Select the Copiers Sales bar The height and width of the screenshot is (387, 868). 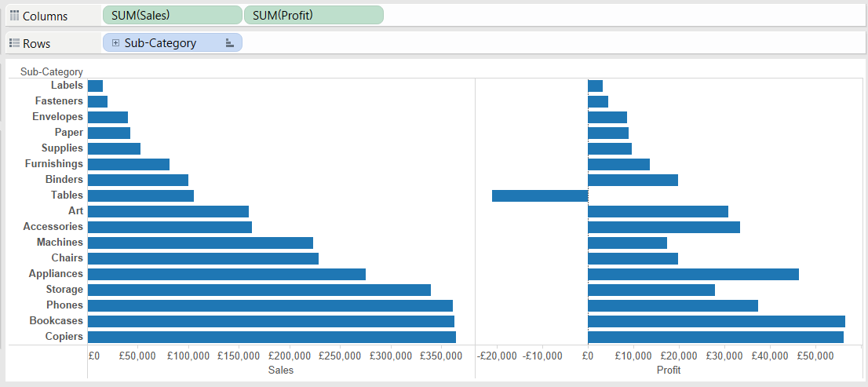pyautogui.click(x=272, y=337)
